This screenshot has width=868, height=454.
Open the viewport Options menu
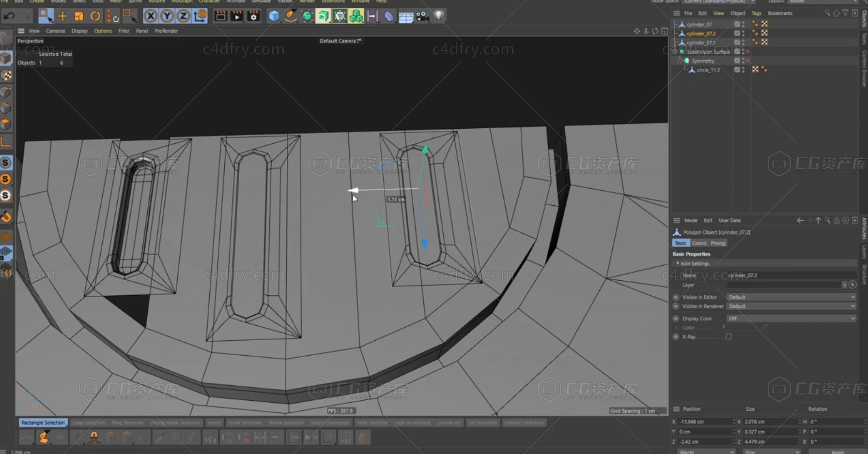coord(103,31)
